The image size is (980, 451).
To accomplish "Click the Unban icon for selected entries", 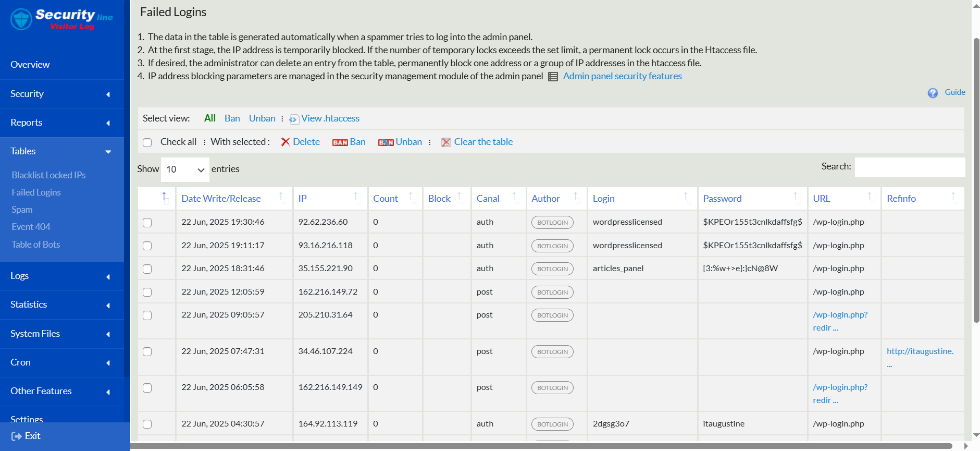I will tap(386, 142).
